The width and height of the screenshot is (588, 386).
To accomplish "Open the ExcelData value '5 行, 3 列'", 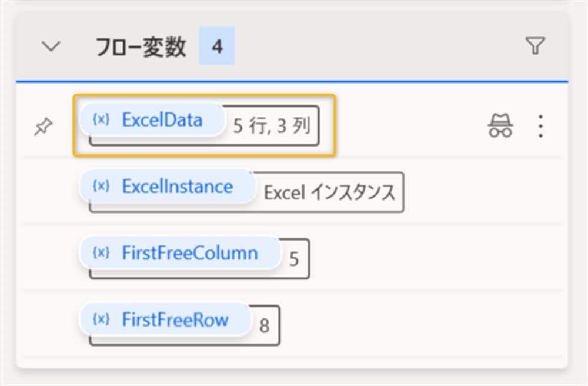I will 272,127.
